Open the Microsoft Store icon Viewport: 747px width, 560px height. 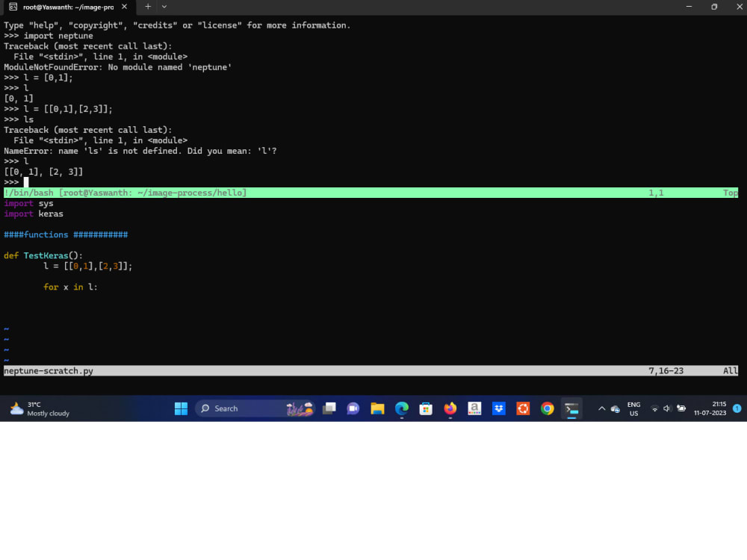426,408
